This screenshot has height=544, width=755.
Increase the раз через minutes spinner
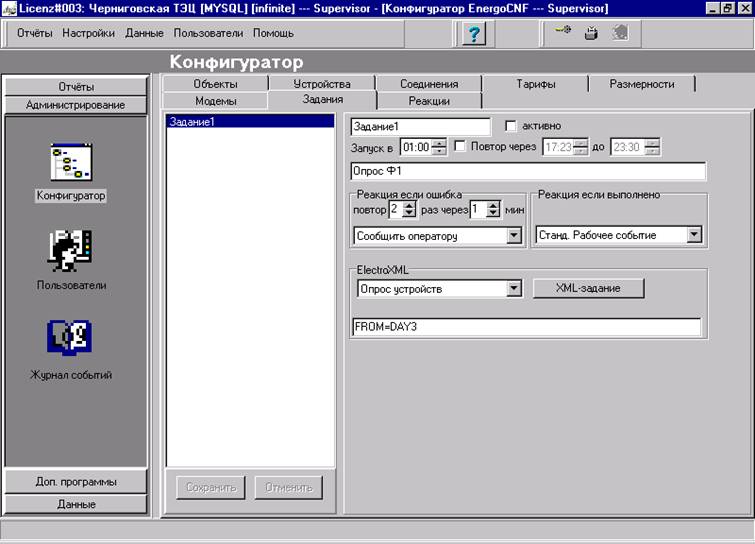click(493, 206)
